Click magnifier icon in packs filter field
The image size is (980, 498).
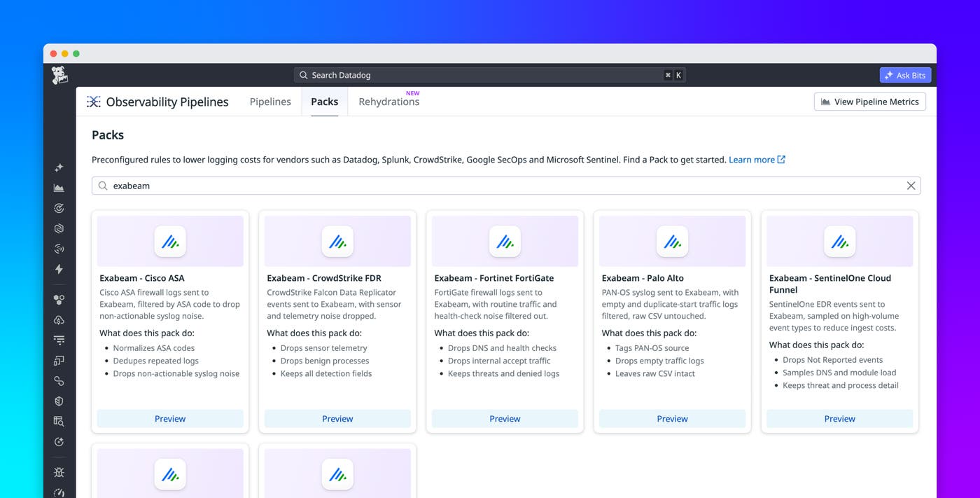point(103,186)
